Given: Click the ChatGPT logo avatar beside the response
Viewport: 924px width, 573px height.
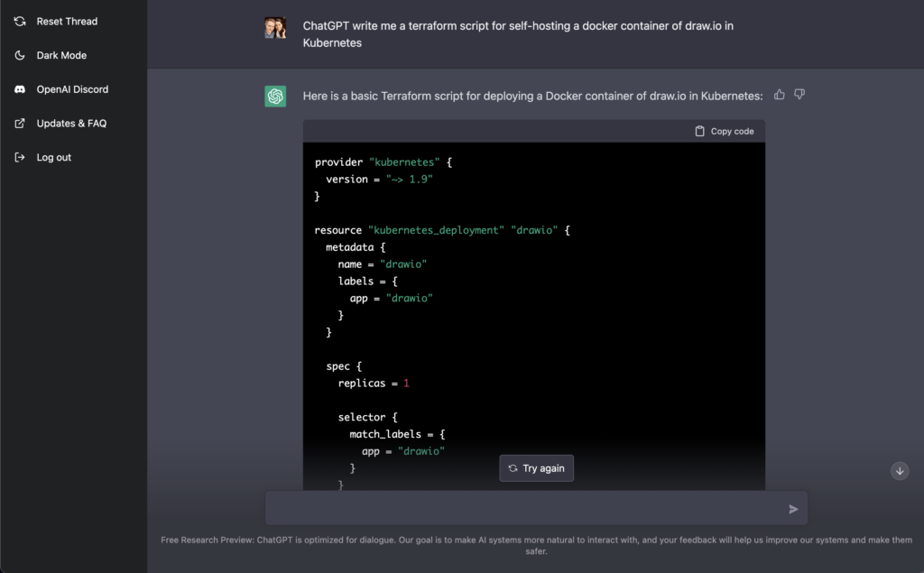Looking at the screenshot, I should [x=275, y=96].
